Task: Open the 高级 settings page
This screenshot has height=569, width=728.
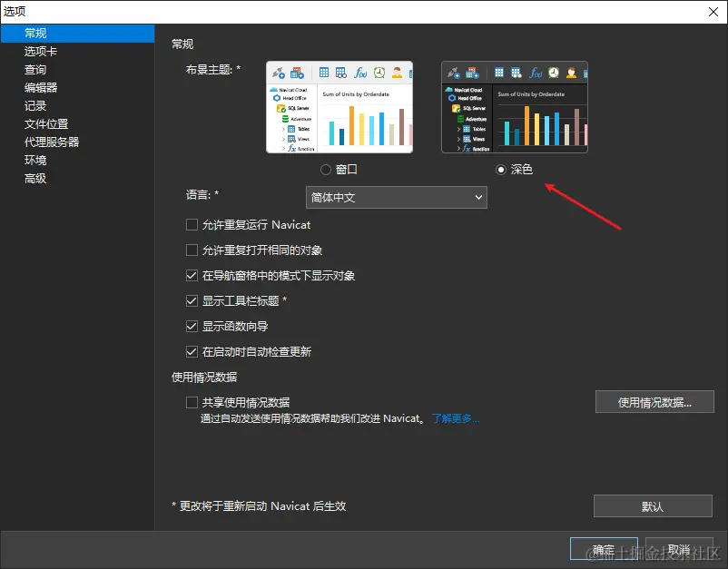Action: tap(35, 178)
